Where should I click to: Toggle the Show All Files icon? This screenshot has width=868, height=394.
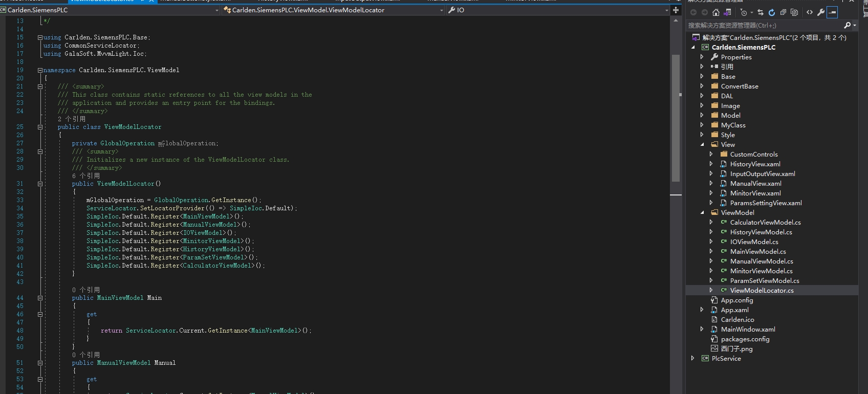(794, 12)
